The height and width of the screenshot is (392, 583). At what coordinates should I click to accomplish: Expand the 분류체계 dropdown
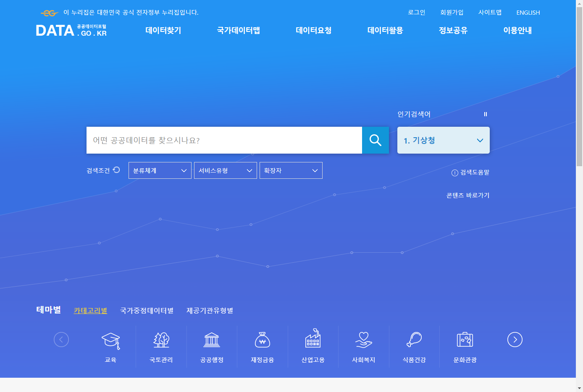tap(160, 170)
